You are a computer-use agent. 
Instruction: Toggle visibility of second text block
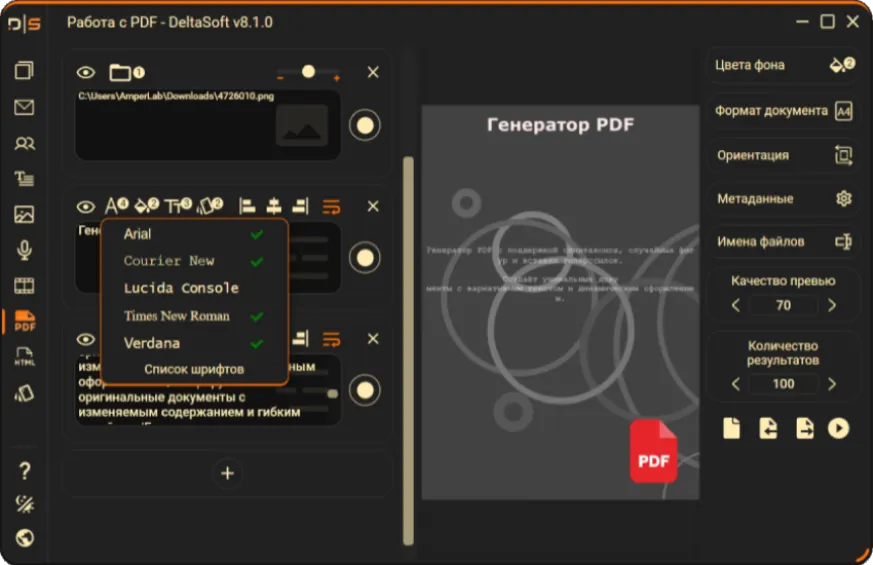point(86,207)
